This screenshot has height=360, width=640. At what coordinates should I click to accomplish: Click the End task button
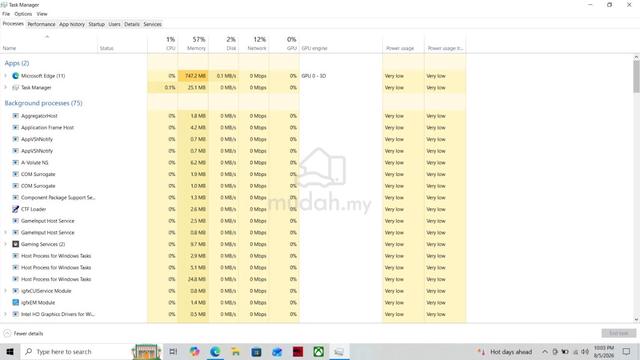[x=619, y=333]
